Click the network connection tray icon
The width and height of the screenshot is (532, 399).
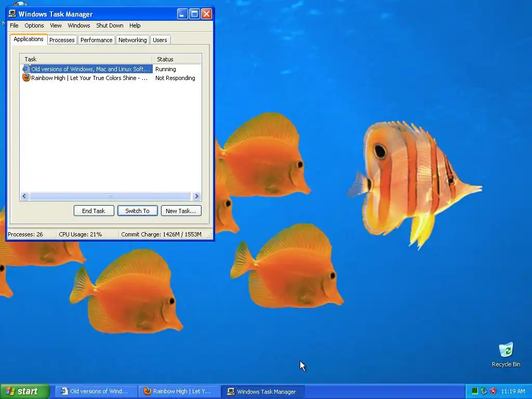coord(484,391)
